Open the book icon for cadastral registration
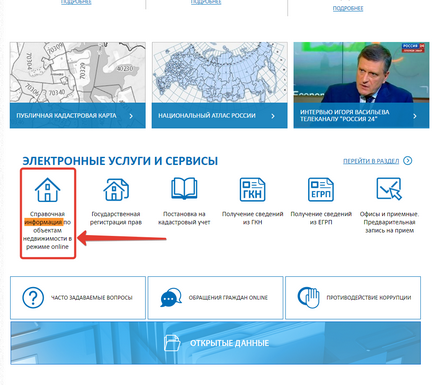Image resolution: width=434 pixels, height=385 pixels. pyautogui.click(x=184, y=188)
